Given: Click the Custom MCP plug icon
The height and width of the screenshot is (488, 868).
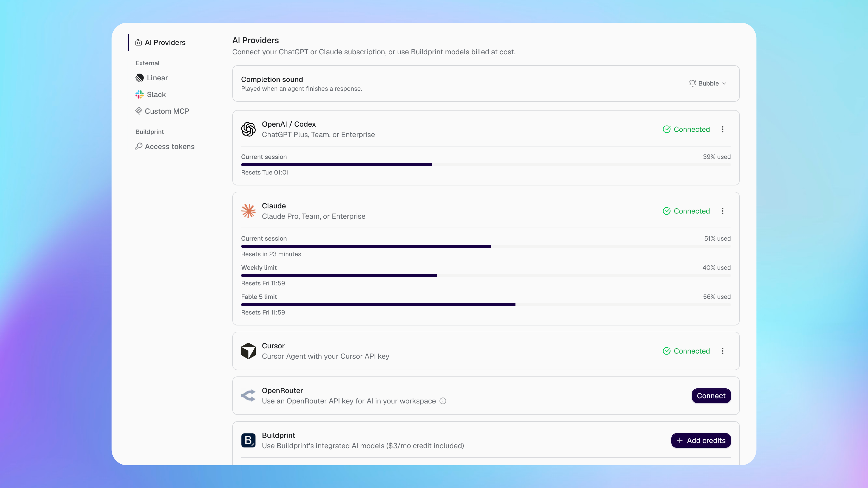Looking at the screenshot, I should click(138, 111).
